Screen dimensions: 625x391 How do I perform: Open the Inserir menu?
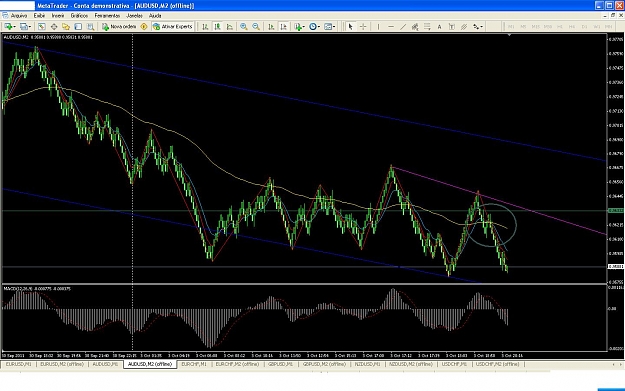58,16
